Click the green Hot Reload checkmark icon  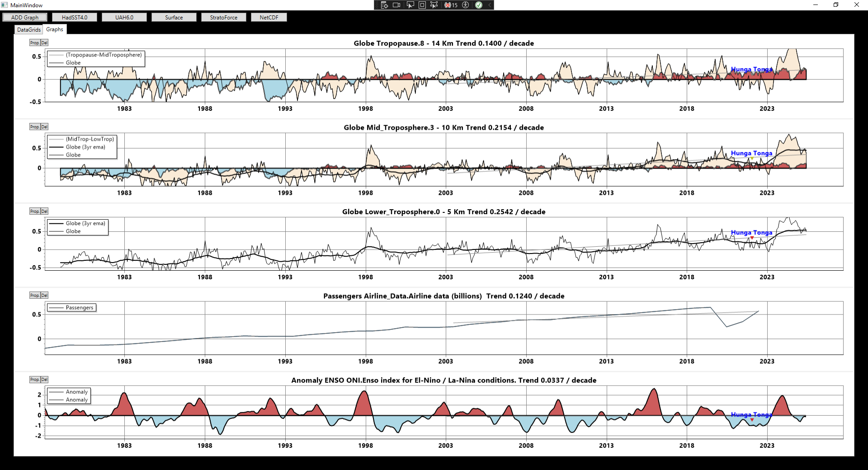tap(478, 5)
